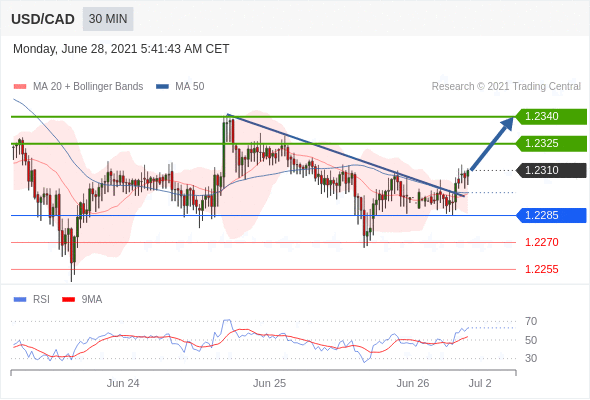Click the blue RSI legend swatch
The height and width of the screenshot is (400, 590).
tap(20, 300)
